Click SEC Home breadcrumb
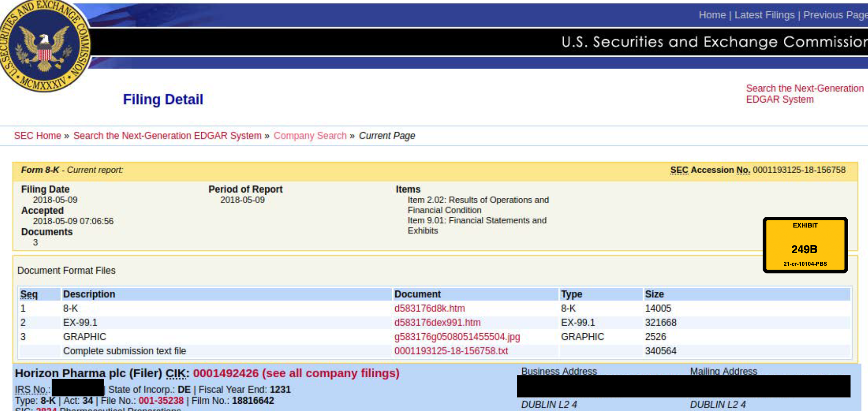 click(37, 136)
